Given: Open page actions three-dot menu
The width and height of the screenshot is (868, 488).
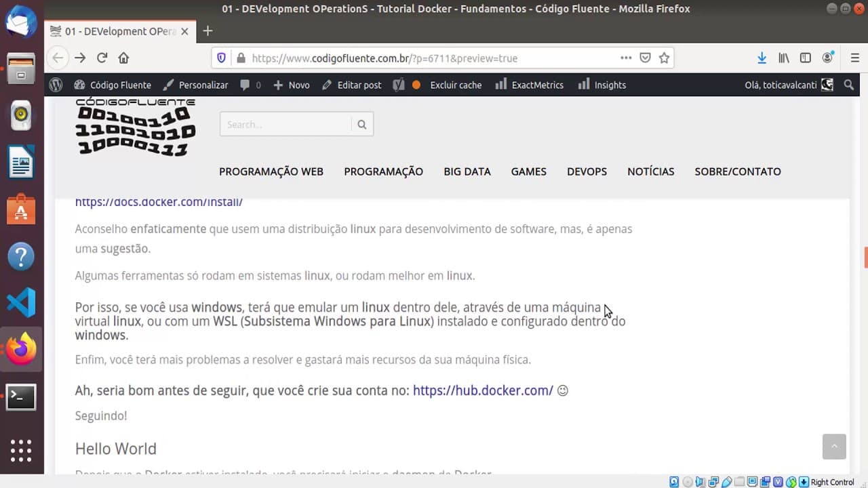Looking at the screenshot, I should pyautogui.click(x=626, y=58).
